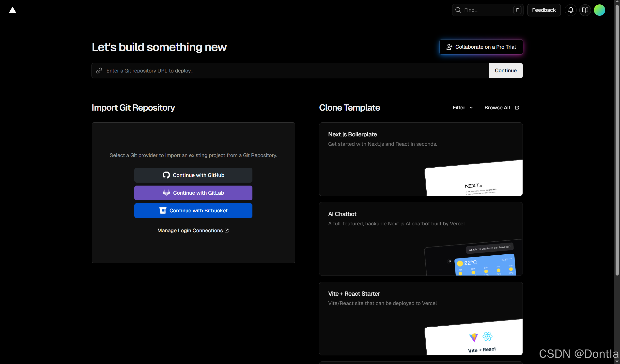
Task: Focus the Git repository URL input
Action: coord(290,71)
